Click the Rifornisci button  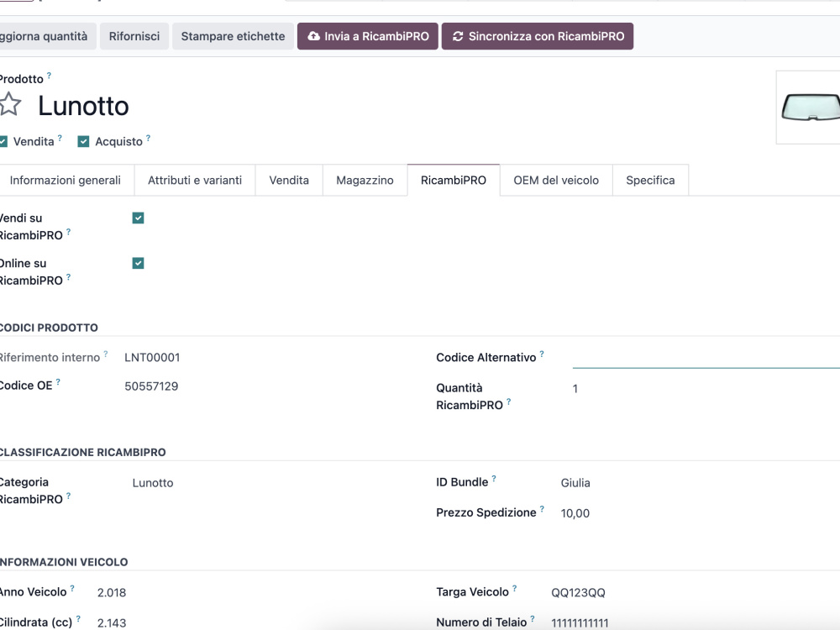pyautogui.click(x=134, y=36)
